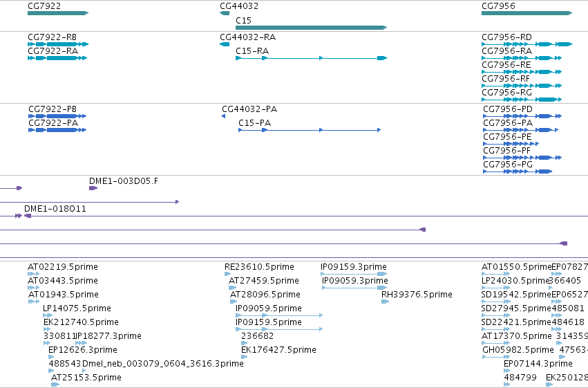Select EP07144.3prime EST label
Image resolution: width=588 pixels, height=388 pixels.
(538, 364)
